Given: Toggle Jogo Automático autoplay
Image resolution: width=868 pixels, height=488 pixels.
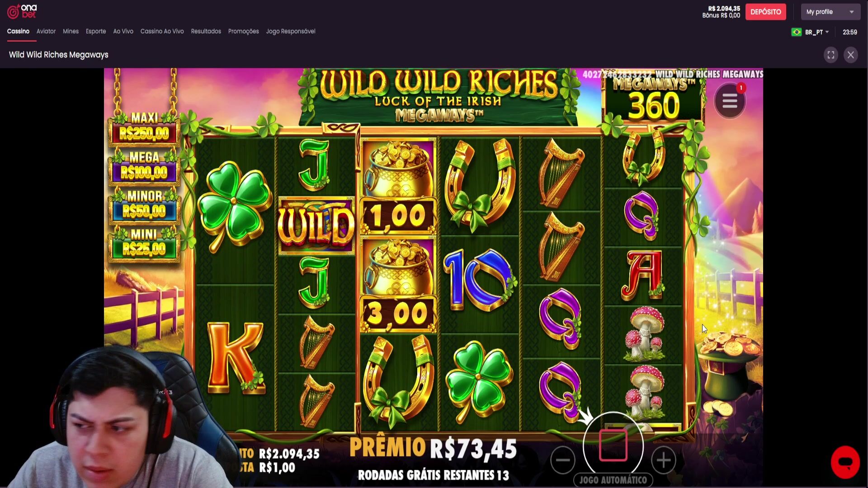Looking at the screenshot, I should coord(613,480).
